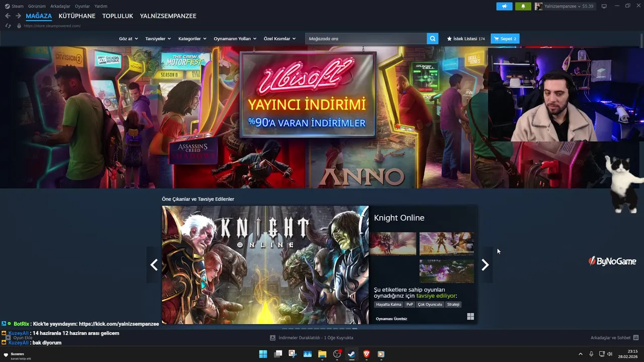Image resolution: width=644 pixels, height=362 pixels.
Task: Open the Knight Online main capsule image
Action: coord(265,265)
